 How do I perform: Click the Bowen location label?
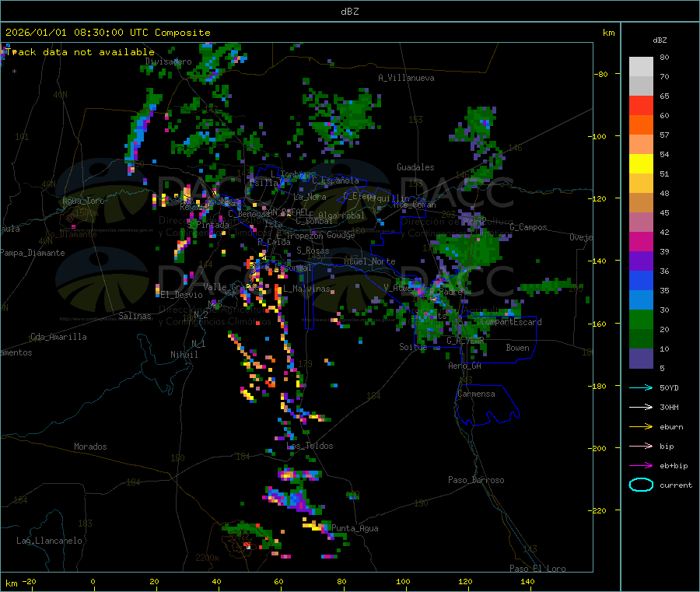[x=517, y=348]
